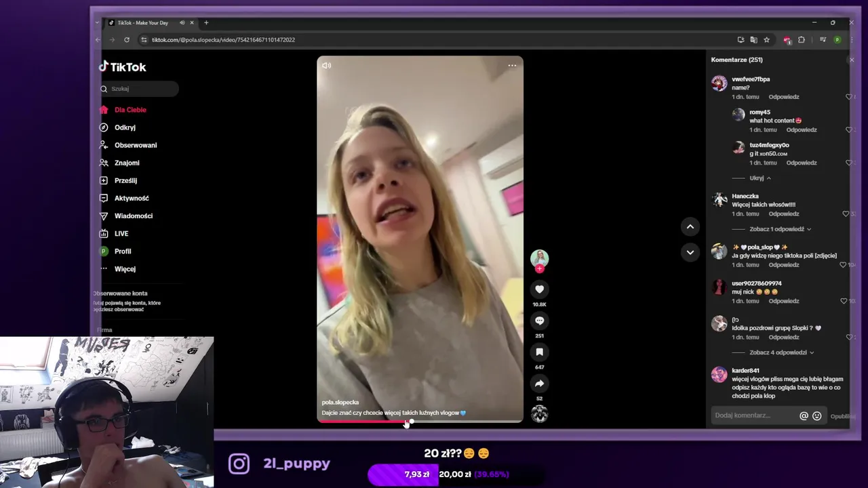
Task: Click Komentarze (251) header
Action: [736, 60]
